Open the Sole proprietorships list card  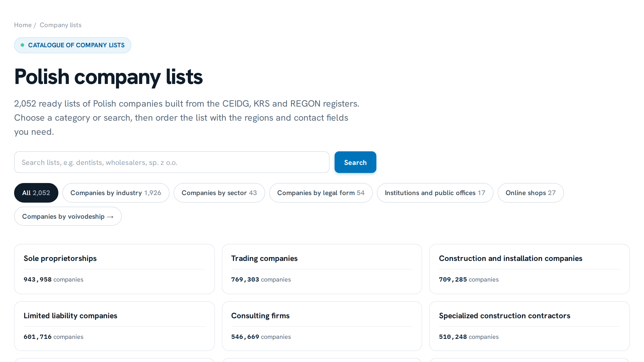(114, 269)
